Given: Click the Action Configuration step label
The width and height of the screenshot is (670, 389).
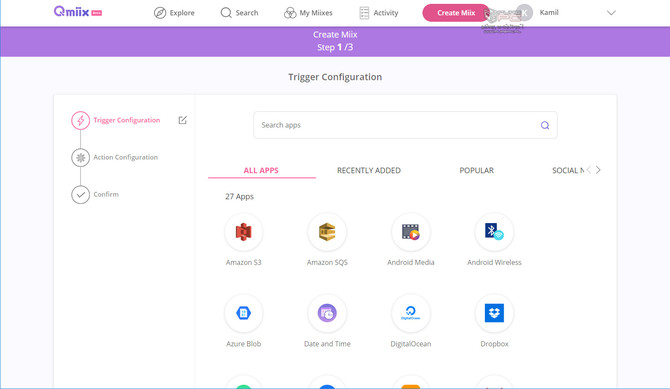Looking at the screenshot, I should (126, 157).
